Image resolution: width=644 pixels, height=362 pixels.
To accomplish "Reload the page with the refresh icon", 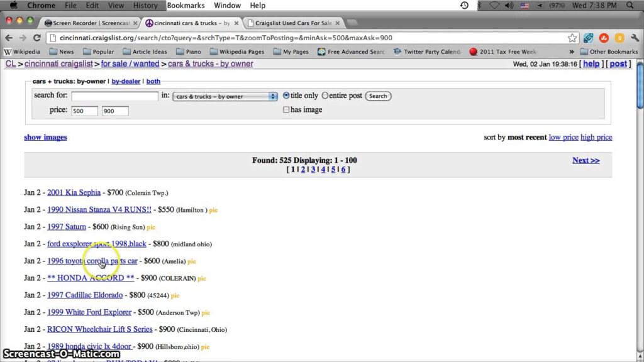I will (37, 38).
